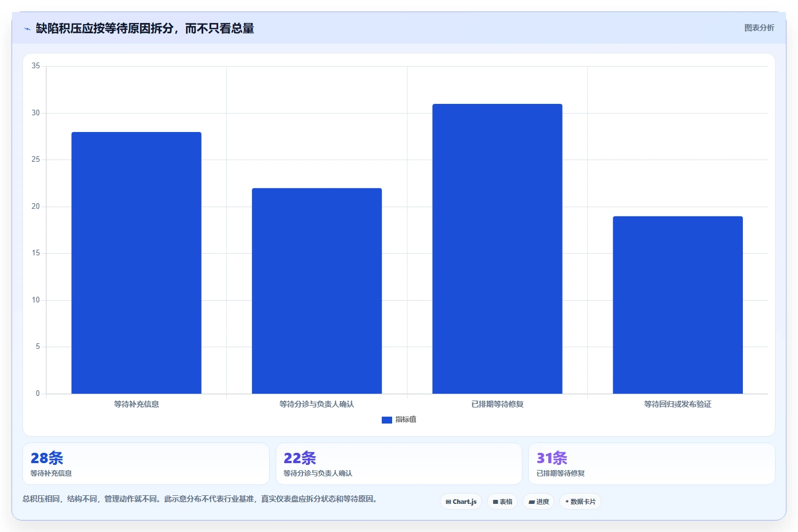Screen dimensions: 798x532
Task: Select the 进度 tag chip
Action: tap(539, 502)
